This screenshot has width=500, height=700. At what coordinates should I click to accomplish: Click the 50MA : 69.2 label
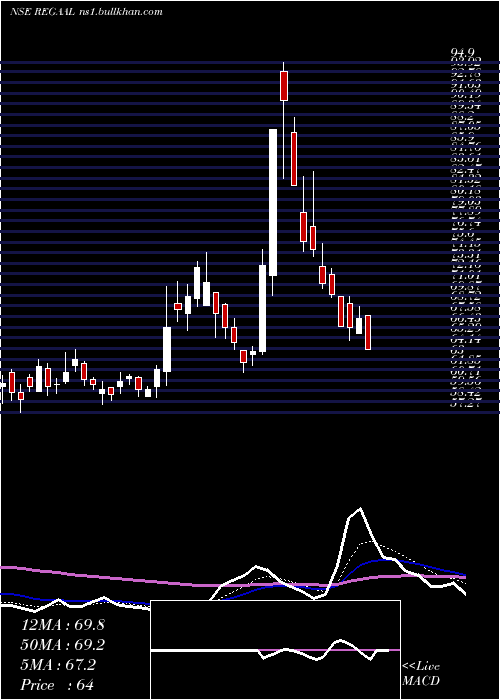pos(63,645)
